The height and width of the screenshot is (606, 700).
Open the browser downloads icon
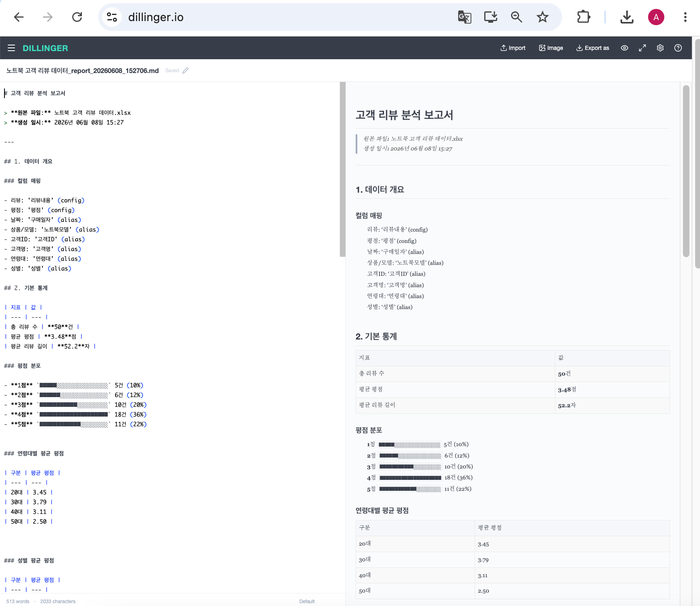[627, 17]
